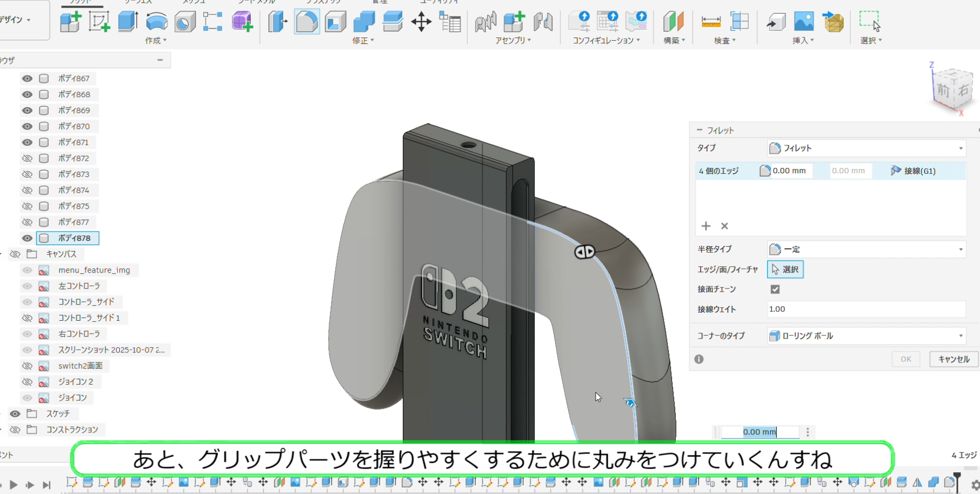The height and width of the screenshot is (494, 980).
Task: Open the 検査 menu
Action: click(724, 41)
